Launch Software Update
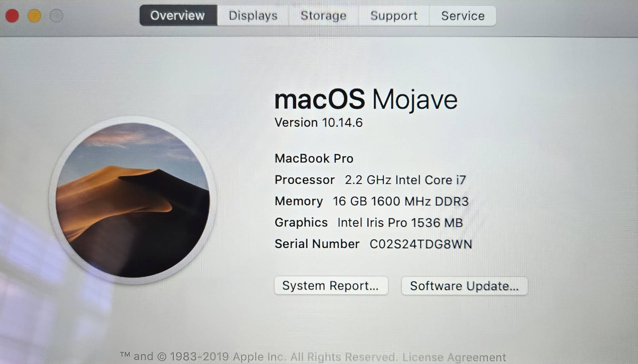638x364 pixels. [x=464, y=286]
